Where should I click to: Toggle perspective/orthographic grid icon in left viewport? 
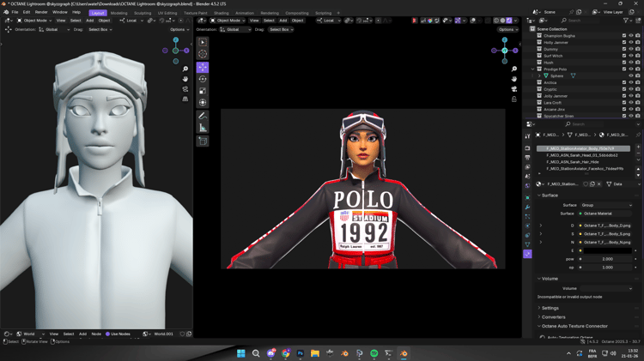pyautogui.click(x=185, y=99)
